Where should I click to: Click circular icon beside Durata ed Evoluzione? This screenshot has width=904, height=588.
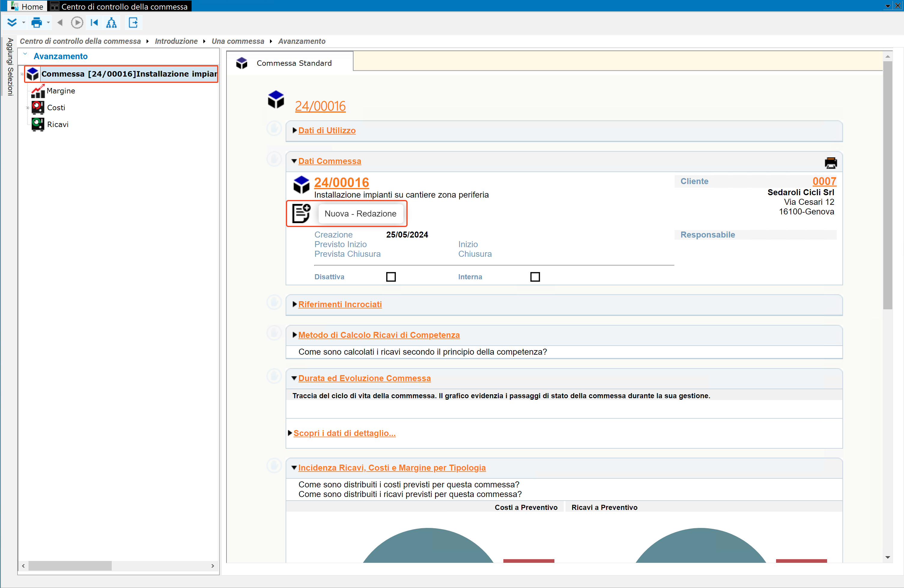point(274,376)
